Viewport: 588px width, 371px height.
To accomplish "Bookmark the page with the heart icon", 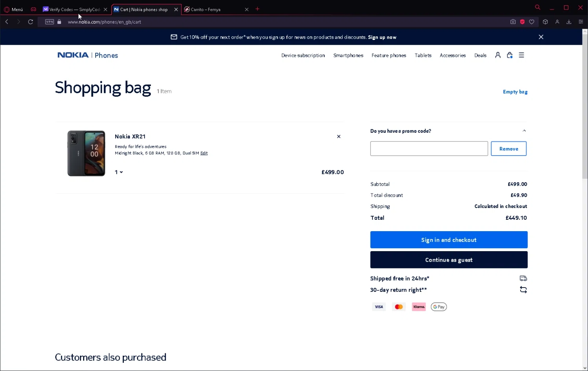I will [532, 22].
